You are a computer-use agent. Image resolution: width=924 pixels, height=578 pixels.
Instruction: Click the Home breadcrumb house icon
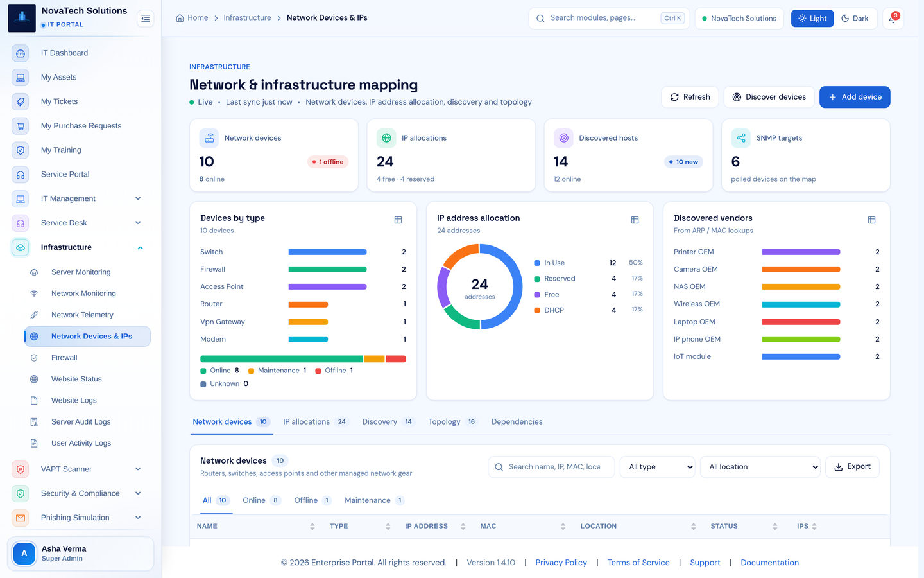click(180, 18)
